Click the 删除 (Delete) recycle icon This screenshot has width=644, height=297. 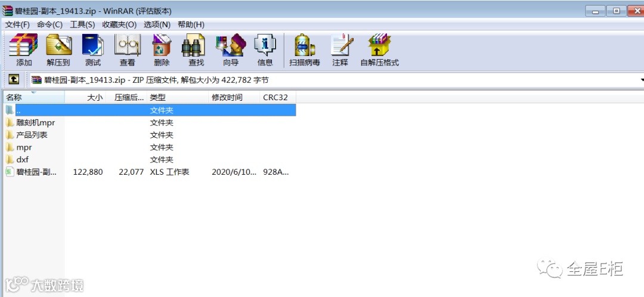(x=162, y=45)
